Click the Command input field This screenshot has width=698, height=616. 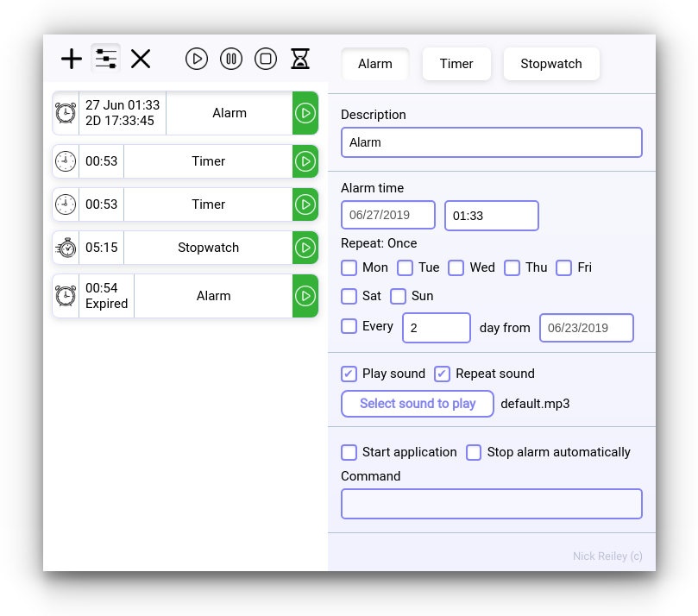click(492, 504)
